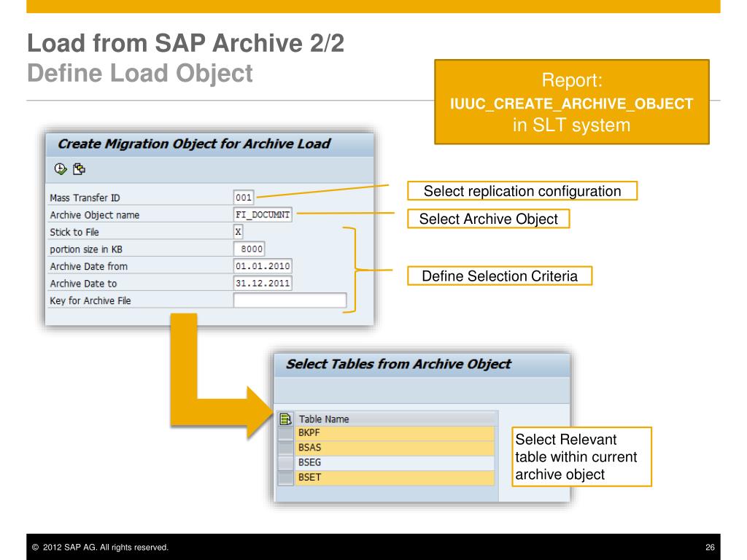The width and height of the screenshot is (747, 560).
Task: Click the 'Key for Archive File' label
Action: pos(90,300)
